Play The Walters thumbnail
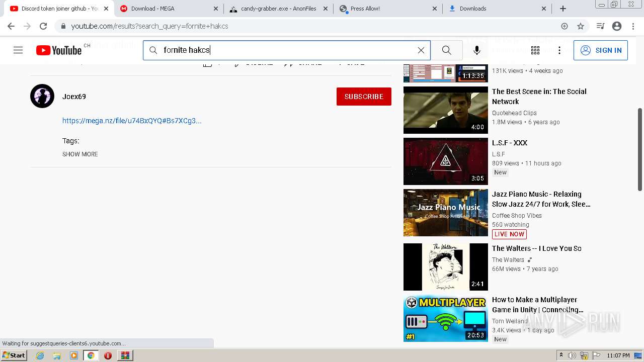The height and width of the screenshot is (362, 644). coord(446,267)
